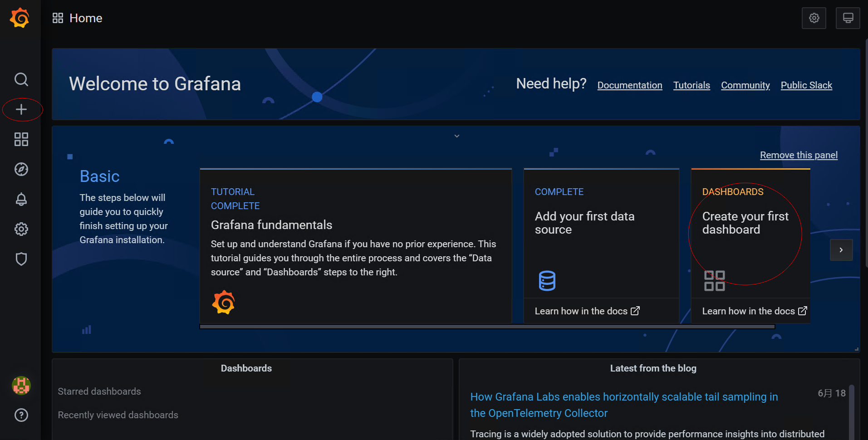Screen dimensions: 868x440
Task: Open the Help question mark icon
Action: tap(21, 415)
